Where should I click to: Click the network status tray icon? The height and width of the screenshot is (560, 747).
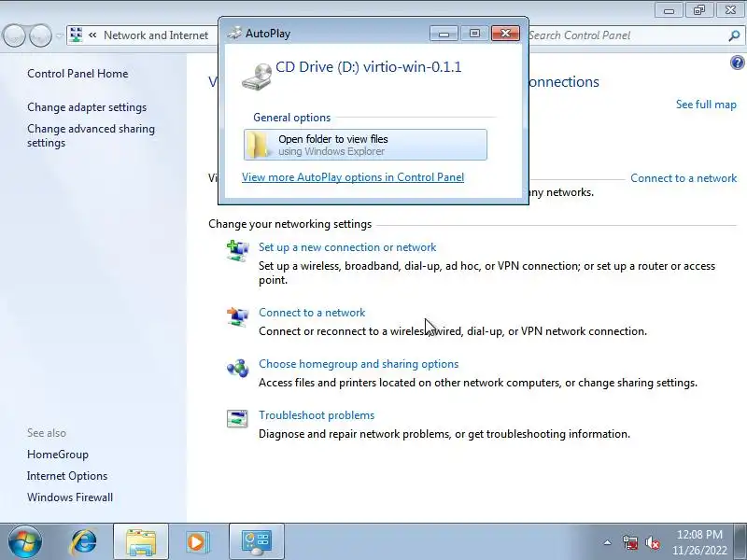[630, 542]
